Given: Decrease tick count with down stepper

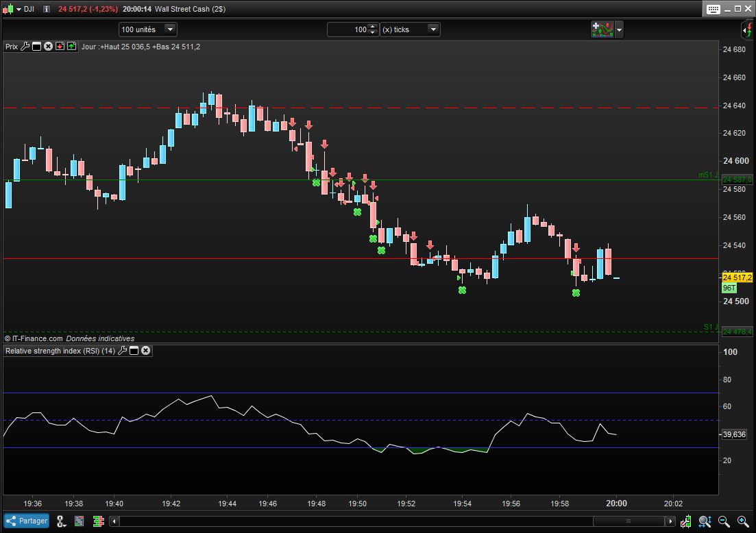Looking at the screenshot, I should 373,33.
